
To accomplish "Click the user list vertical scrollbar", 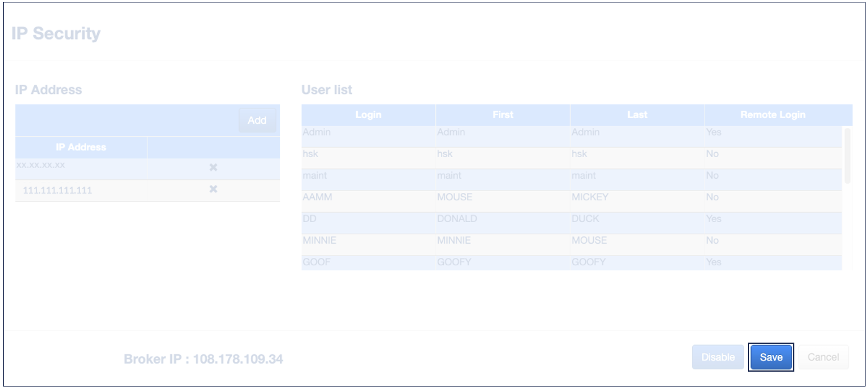I will pyautogui.click(x=848, y=156).
